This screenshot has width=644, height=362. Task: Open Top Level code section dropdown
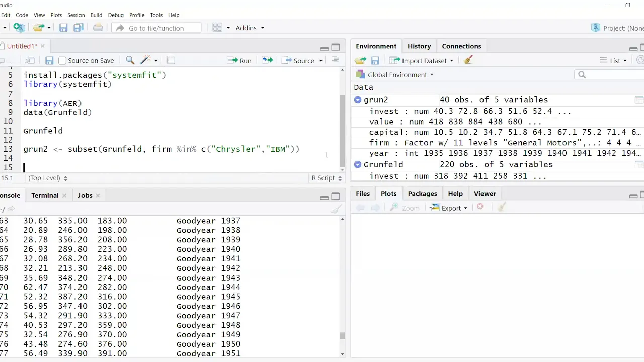(47, 178)
